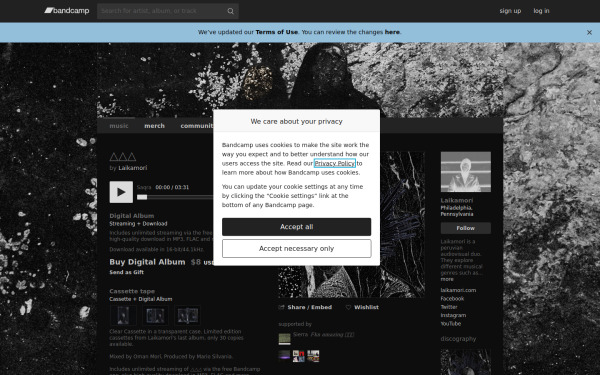600x375 pixels.
Task: Click the Bandcamp logo
Action: [x=67, y=11]
